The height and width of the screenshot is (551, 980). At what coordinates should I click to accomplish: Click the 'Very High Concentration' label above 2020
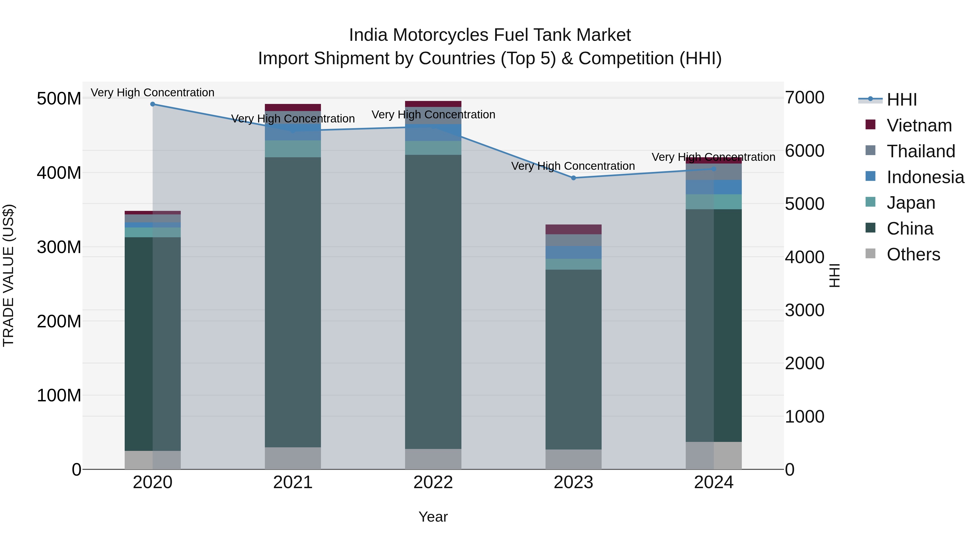152,93
